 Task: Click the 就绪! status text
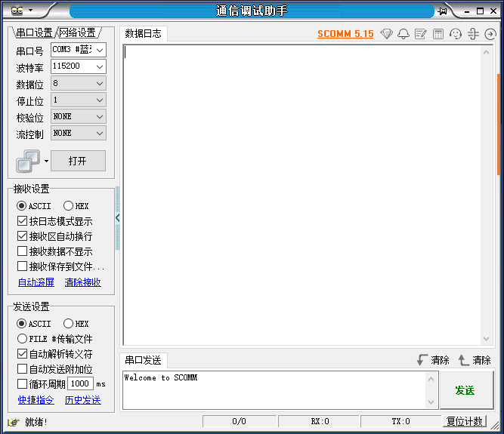coord(36,422)
